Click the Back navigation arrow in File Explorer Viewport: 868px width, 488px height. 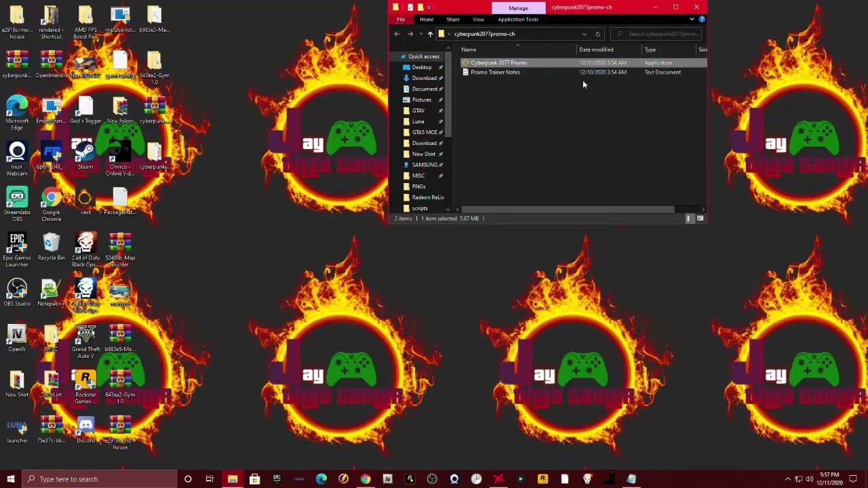coord(397,34)
